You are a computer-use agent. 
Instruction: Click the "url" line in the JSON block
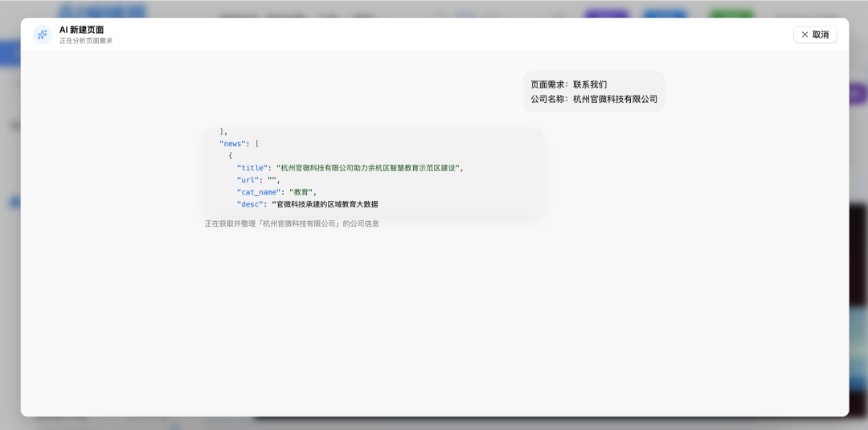[x=259, y=180]
